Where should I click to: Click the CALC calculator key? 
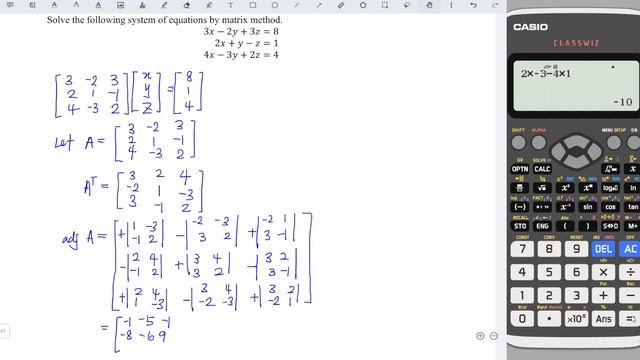542,169
